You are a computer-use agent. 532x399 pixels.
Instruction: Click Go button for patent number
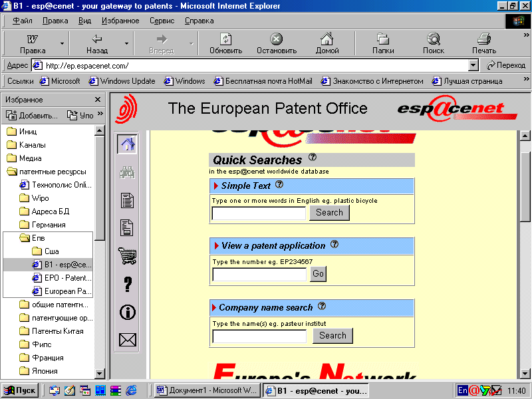[x=318, y=273]
